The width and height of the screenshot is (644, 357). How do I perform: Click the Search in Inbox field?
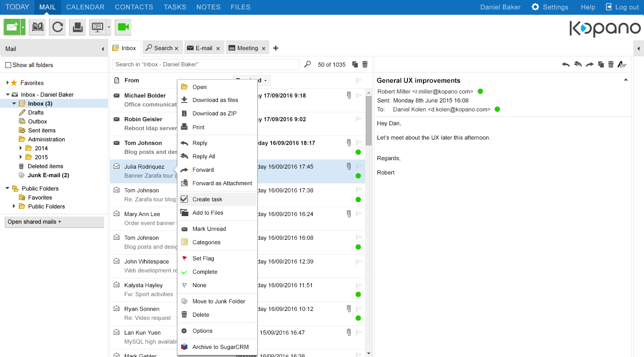(206, 64)
